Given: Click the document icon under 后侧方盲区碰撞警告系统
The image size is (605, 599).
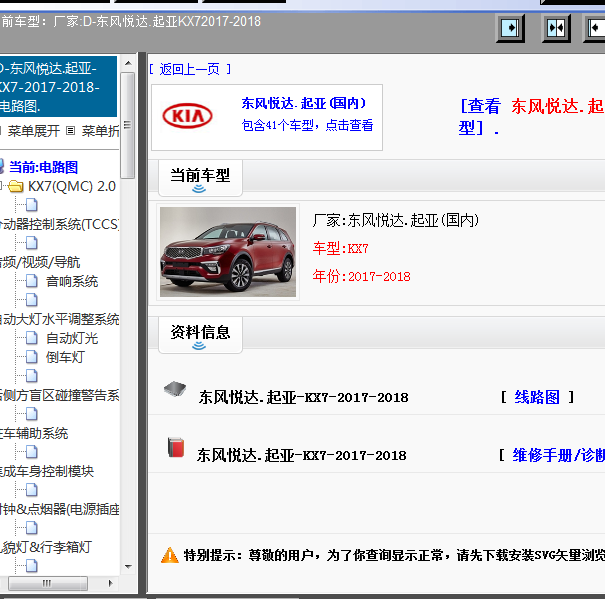Looking at the screenshot, I should coord(32,414).
